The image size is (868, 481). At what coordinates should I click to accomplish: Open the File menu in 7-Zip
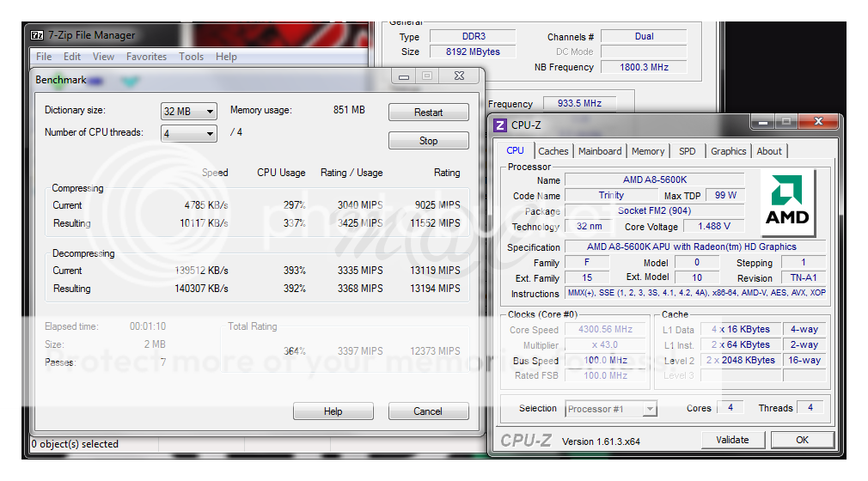44,57
